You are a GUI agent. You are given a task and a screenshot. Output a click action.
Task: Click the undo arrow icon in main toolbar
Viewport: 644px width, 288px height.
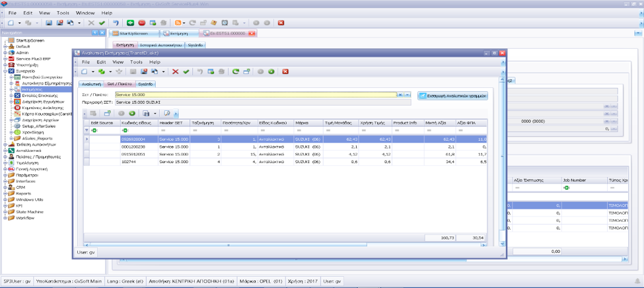[x=116, y=22]
